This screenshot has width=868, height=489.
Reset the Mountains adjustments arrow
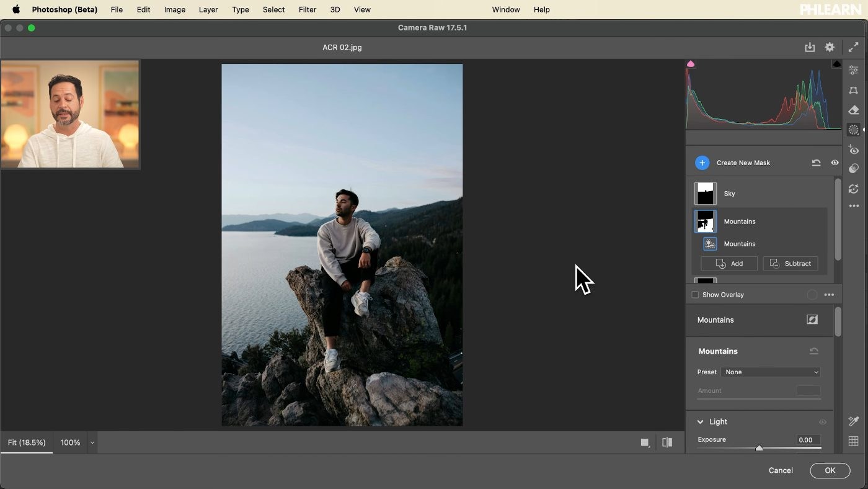813,351
